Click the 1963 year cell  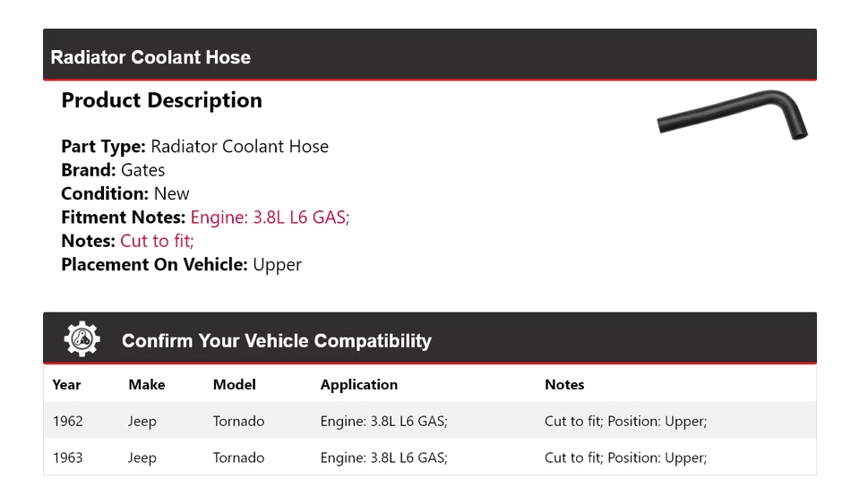[x=67, y=458]
